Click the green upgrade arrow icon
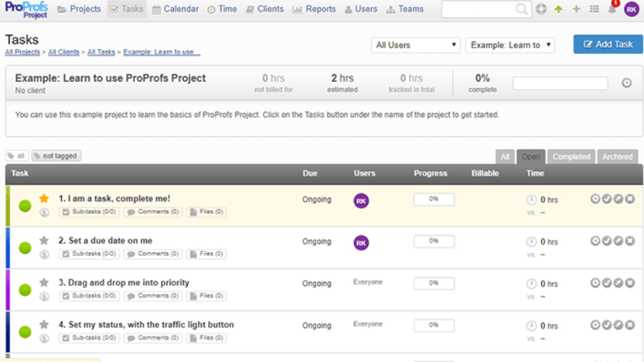This screenshot has width=644, height=362. coord(558,9)
